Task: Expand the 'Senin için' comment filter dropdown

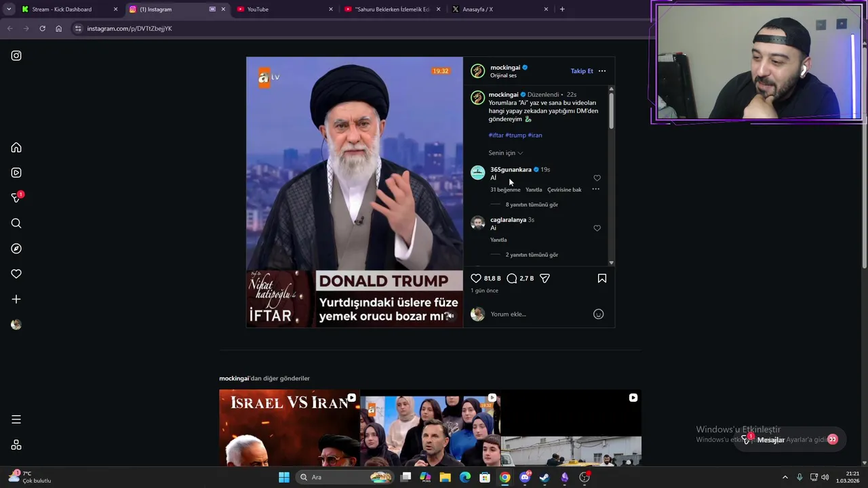Action: coord(505,153)
